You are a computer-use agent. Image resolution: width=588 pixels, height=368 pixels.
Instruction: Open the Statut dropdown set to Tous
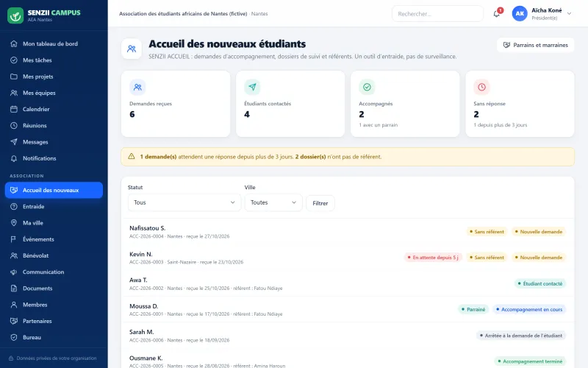pyautogui.click(x=184, y=202)
